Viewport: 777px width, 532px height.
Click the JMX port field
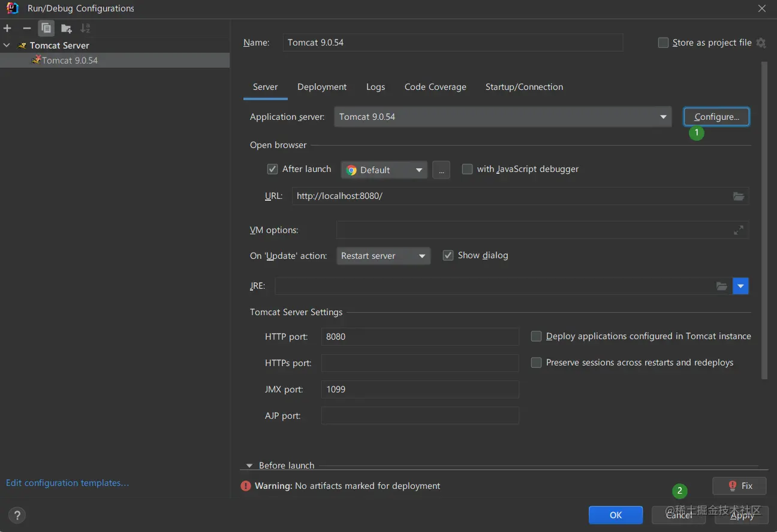(420, 389)
